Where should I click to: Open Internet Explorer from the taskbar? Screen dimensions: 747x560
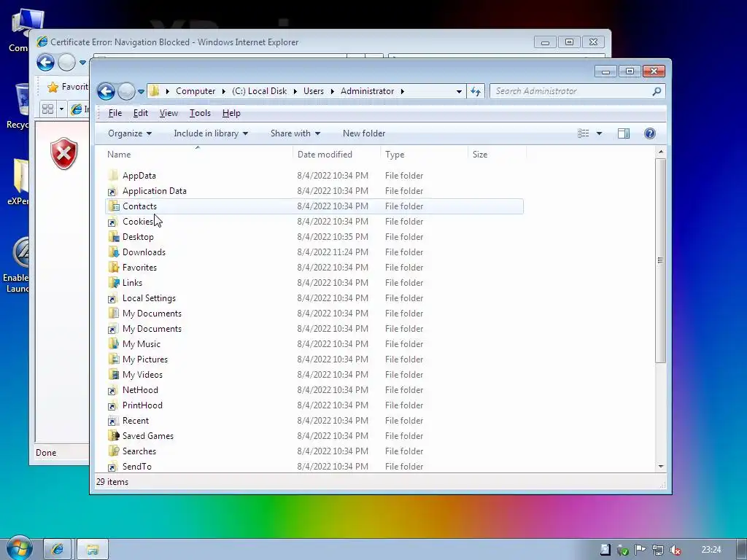[x=58, y=550]
